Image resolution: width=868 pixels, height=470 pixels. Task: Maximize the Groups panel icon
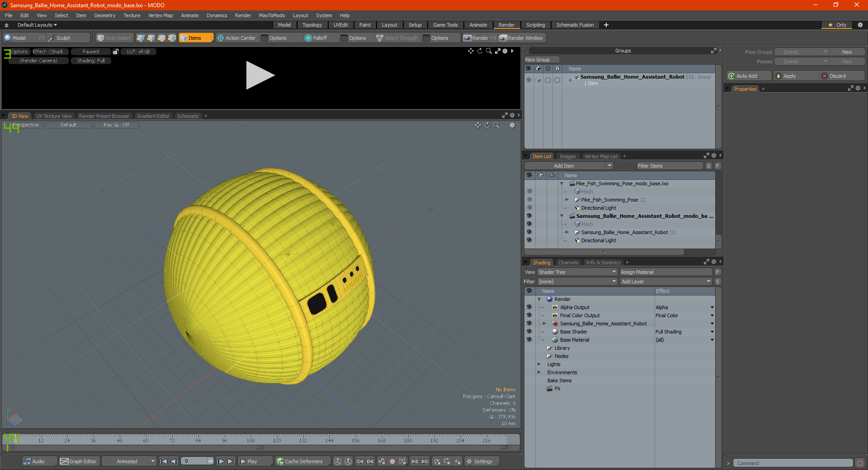(x=713, y=51)
